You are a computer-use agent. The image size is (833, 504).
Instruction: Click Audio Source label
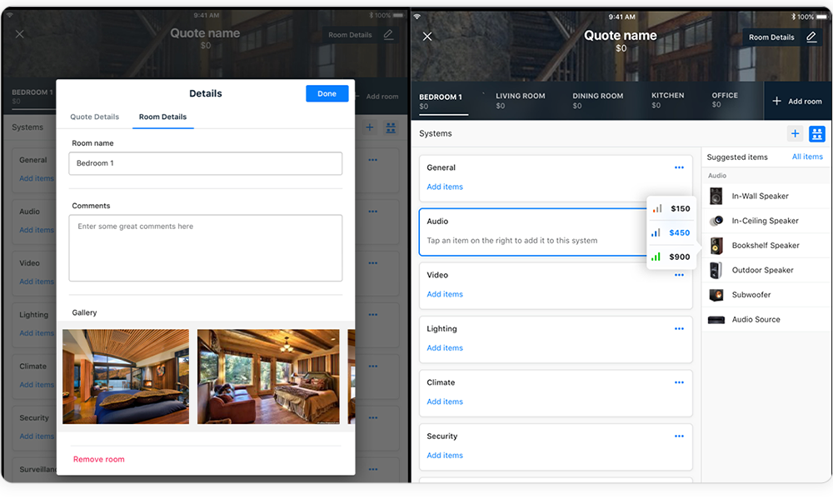click(756, 320)
